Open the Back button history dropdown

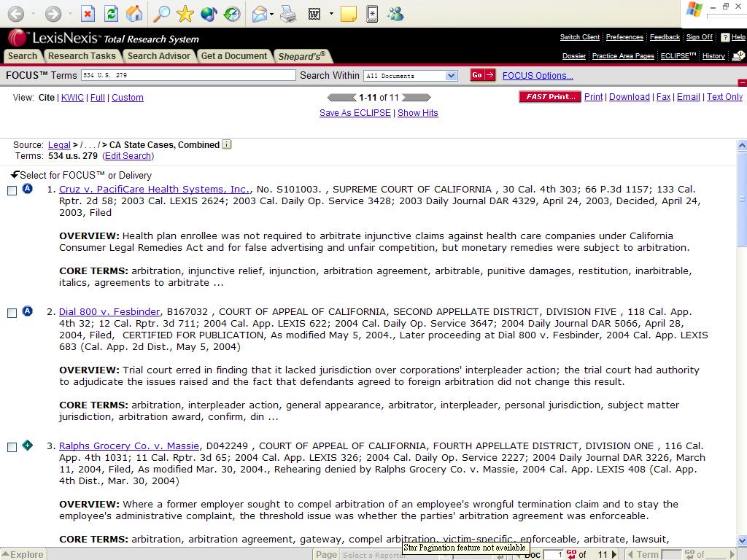(x=33, y=14)
